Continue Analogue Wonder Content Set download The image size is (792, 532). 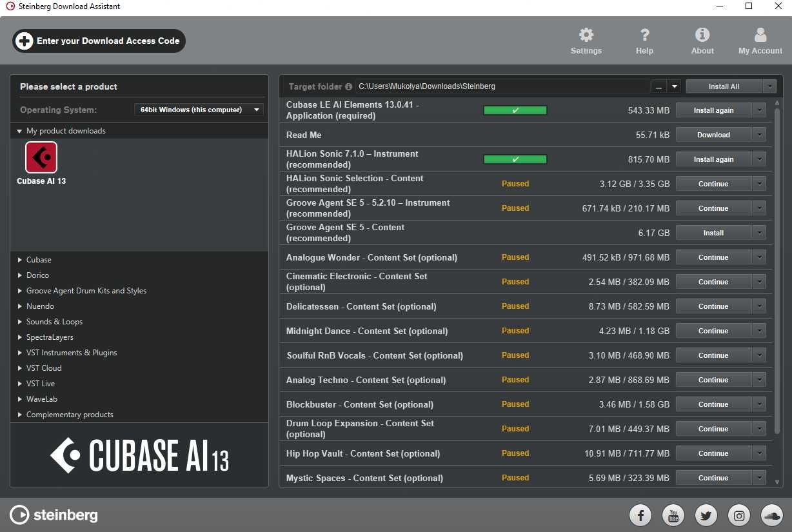tap(713, 257)
